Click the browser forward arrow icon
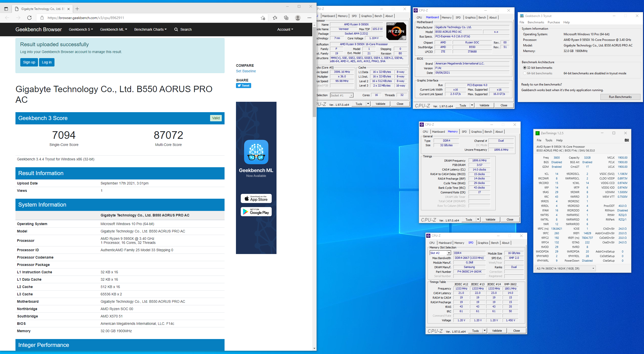Image resolution: width=644 pixels, height=354 pixels. 18,18
